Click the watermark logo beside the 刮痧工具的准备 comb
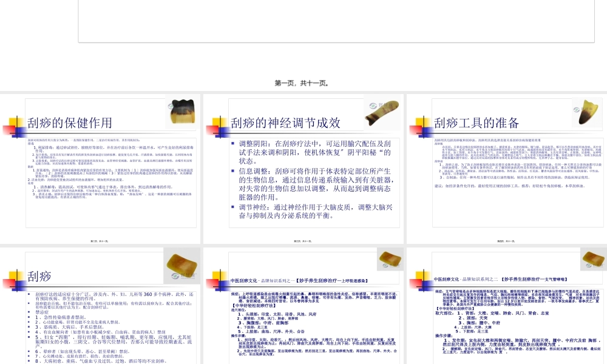The height and width of the screenshot is (364, 607). tap(577, 111)
